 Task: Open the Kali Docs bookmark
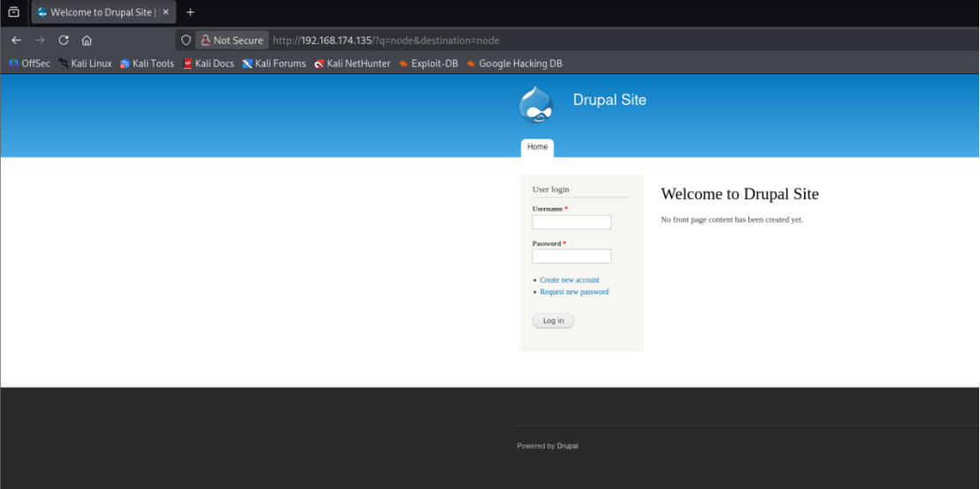click(x=208, y=63)
